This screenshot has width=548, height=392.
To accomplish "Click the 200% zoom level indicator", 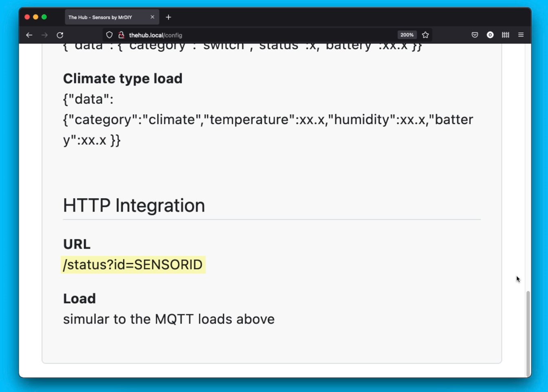I will [x=407, y=35].
